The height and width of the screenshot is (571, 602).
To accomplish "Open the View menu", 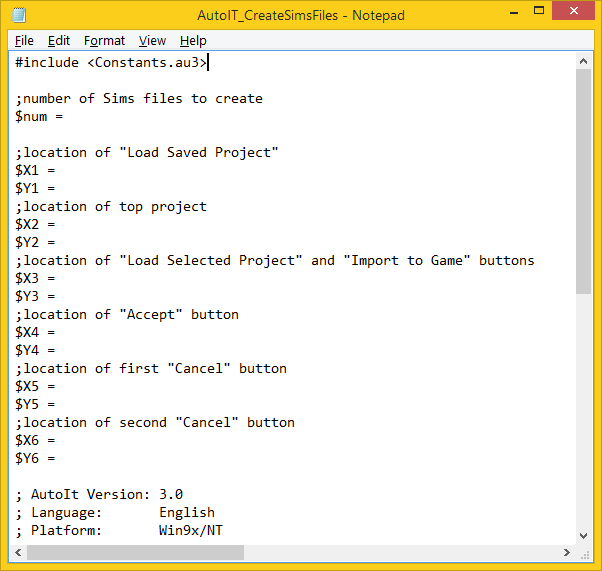I will [x=152, y=41].
